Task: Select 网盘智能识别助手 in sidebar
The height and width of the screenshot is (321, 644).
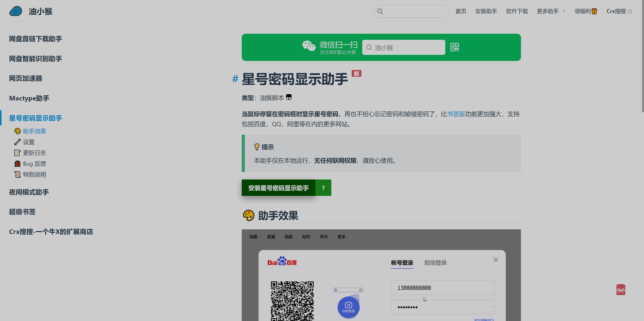Action: tap(35, 59)
